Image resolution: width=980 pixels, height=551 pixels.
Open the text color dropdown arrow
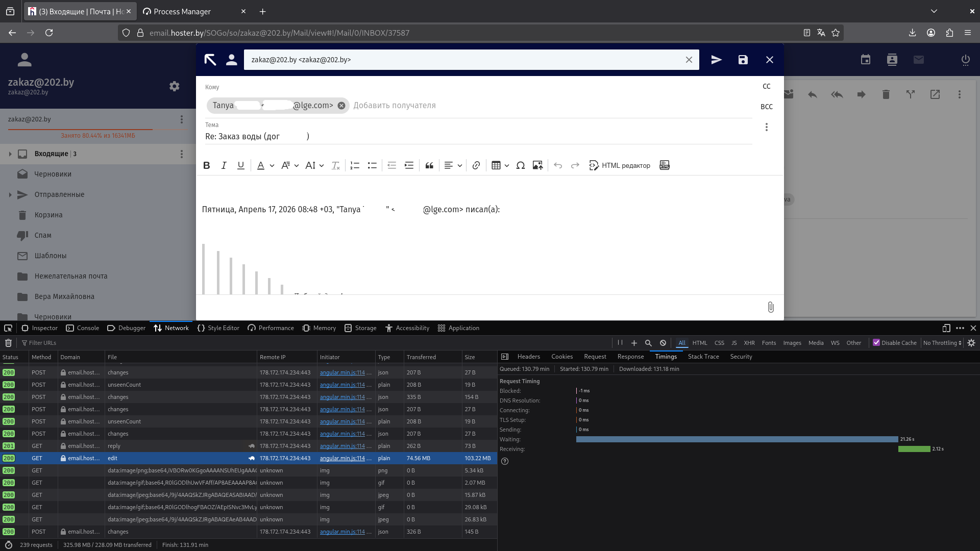pyautogui.click(x=272, y=165)
